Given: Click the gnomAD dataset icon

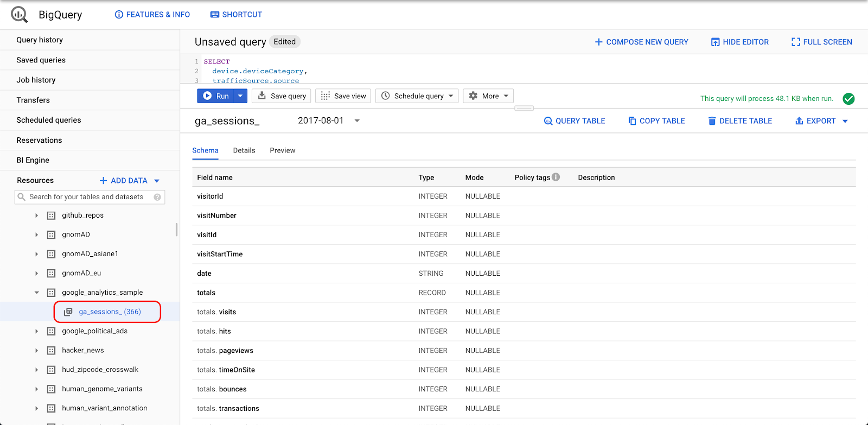Looking at the screenshot, I should [x=51, y=235].
